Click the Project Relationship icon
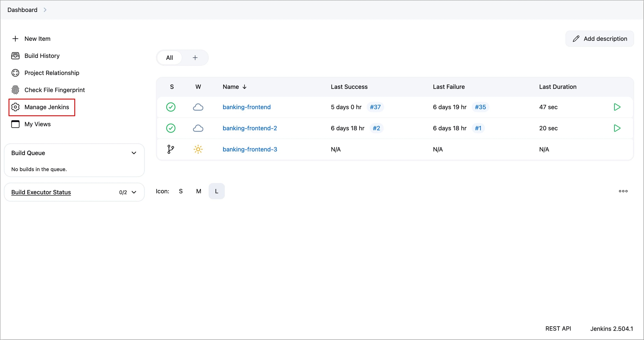644x340 pixels. 15,73
